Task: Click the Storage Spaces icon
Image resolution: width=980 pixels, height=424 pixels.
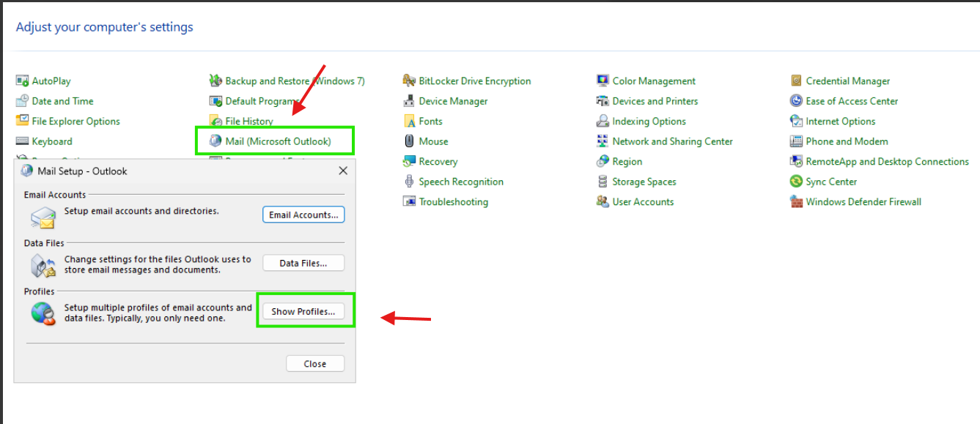Action: pos(603,182)
